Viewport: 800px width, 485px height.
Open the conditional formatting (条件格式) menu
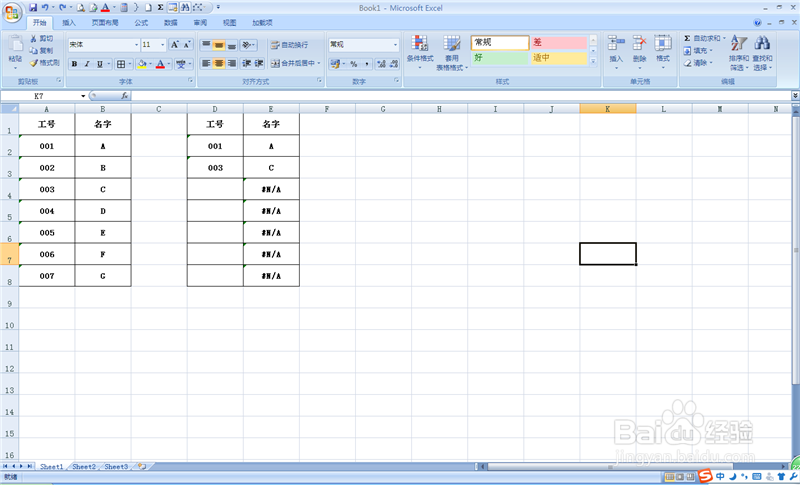point(420,53)
